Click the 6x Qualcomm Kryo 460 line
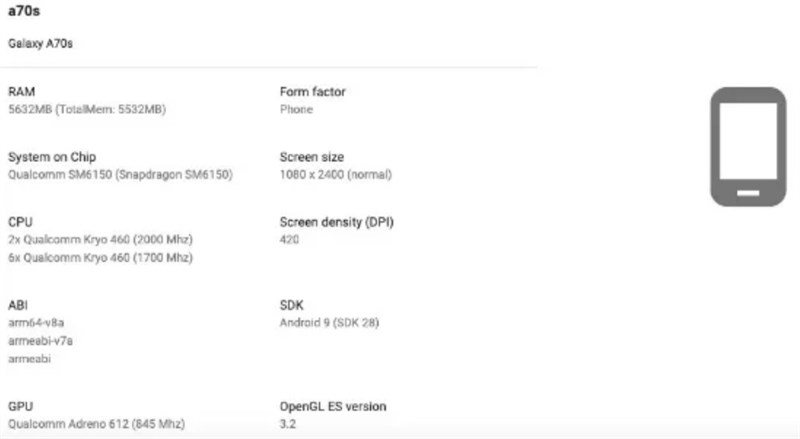 pyautogui.click(x=100, y=258)
